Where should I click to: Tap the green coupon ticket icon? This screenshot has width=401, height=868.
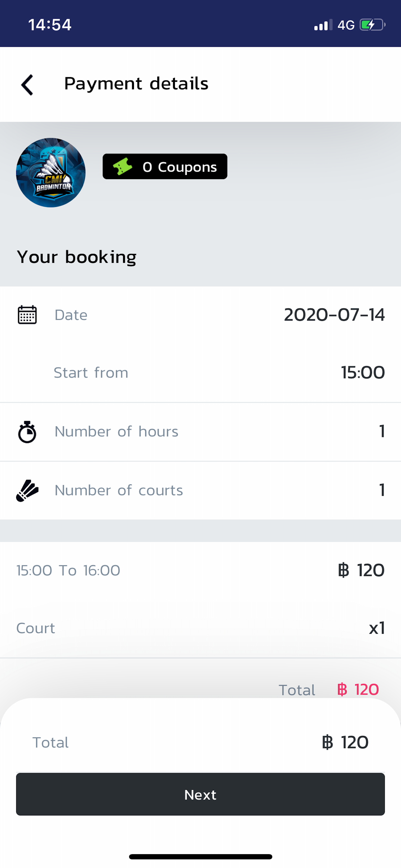point(122,166)
